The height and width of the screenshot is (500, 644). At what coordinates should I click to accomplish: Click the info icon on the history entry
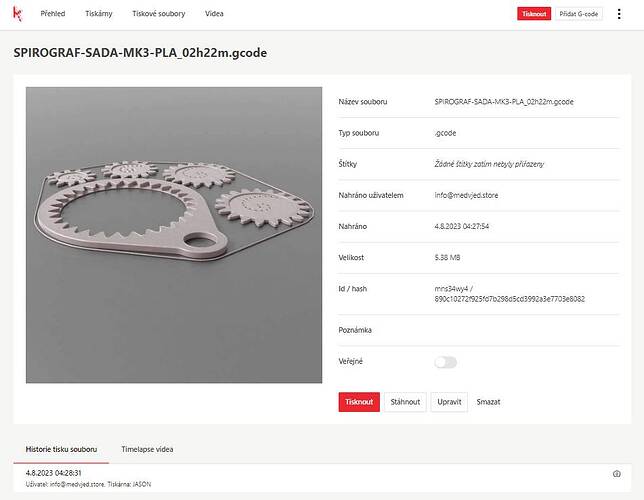[616, 474]
